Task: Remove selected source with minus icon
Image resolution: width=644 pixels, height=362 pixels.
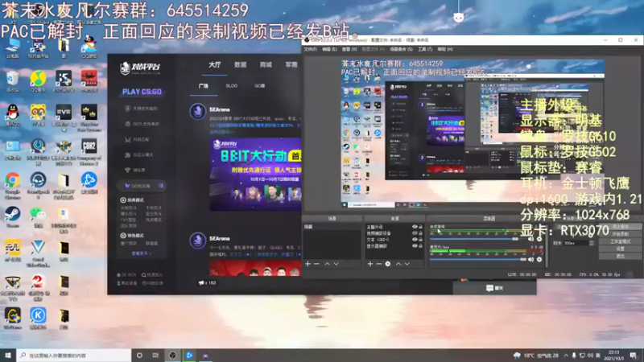Action: 378,264
